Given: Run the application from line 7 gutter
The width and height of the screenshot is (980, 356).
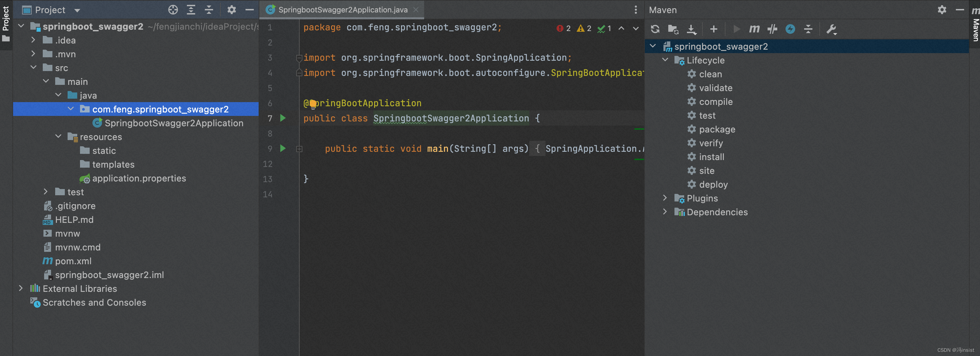Looking at the screenshot, I should pos(282,118).
